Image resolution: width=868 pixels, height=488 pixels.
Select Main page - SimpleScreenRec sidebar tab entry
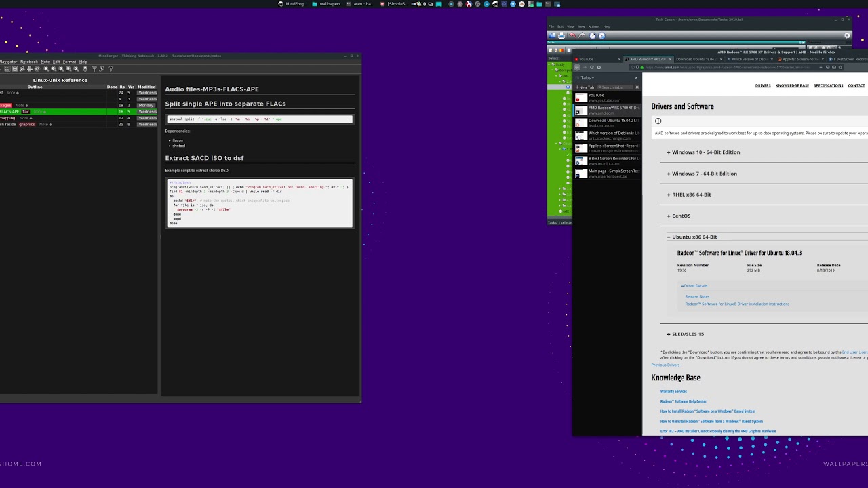point(607,174)
